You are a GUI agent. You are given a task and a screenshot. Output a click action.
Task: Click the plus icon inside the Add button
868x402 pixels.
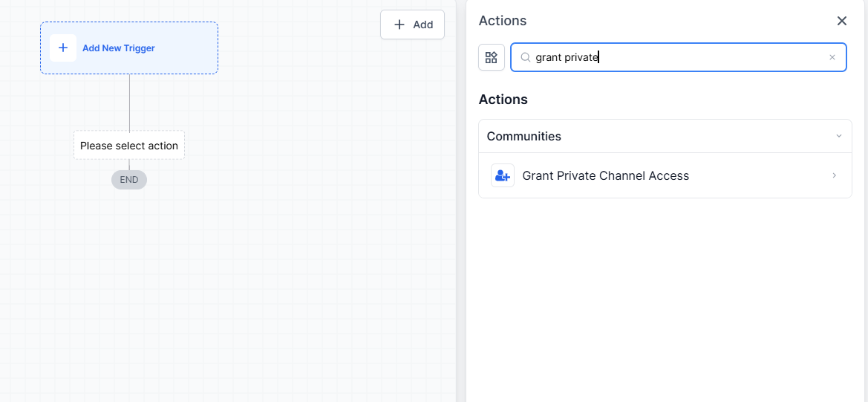[x=399, y=25]
